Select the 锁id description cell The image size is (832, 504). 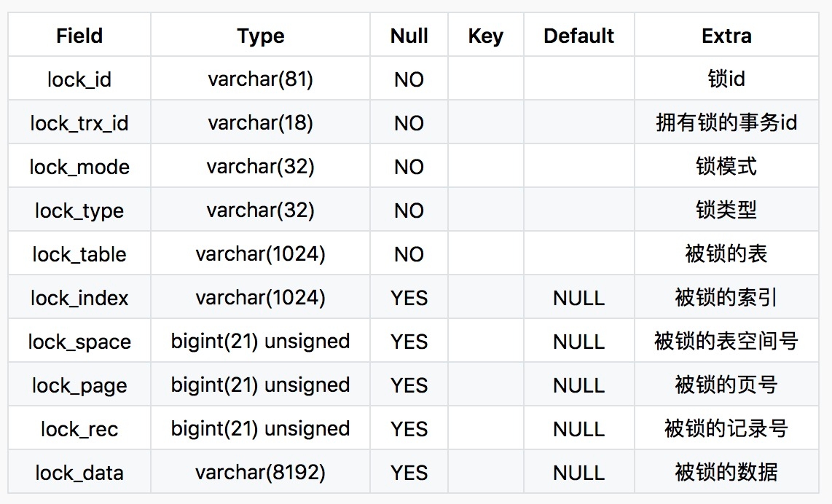coord(726,79)
